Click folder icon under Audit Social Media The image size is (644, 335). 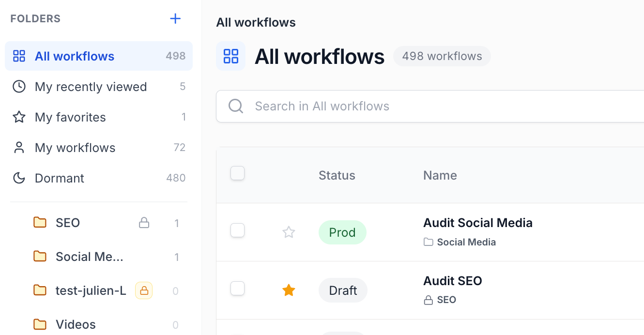coord(429,242)
